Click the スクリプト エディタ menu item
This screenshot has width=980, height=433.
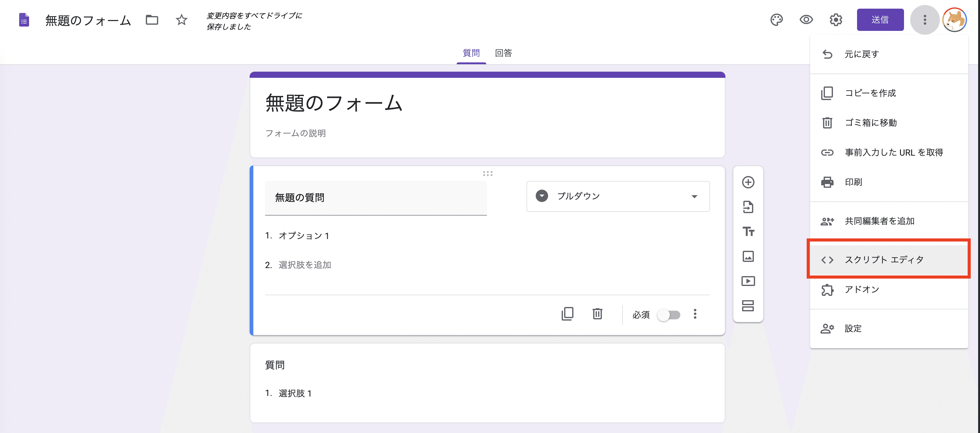pyautogui.click(x=884, y=259)
